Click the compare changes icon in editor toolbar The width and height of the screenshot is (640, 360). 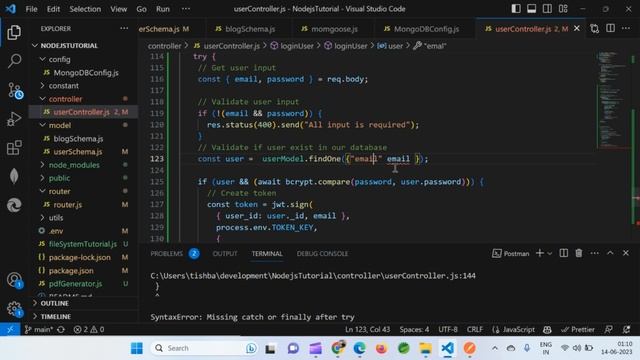click(594, 29)
